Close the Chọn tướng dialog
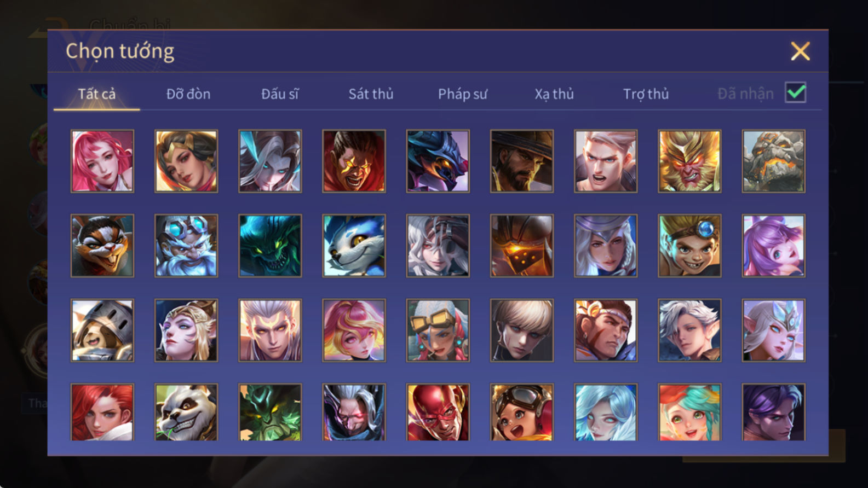Image resolution: width=868 pixels, height=488 pixels. click(800, 51)
